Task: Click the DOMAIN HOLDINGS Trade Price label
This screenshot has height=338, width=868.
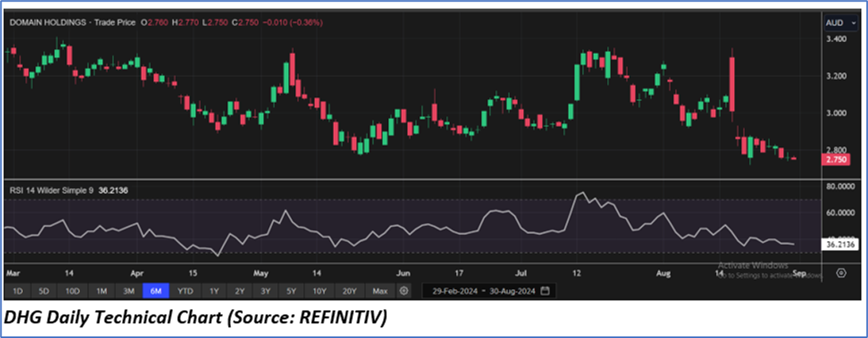Action: pyautogui.click(x=71, y=22)
